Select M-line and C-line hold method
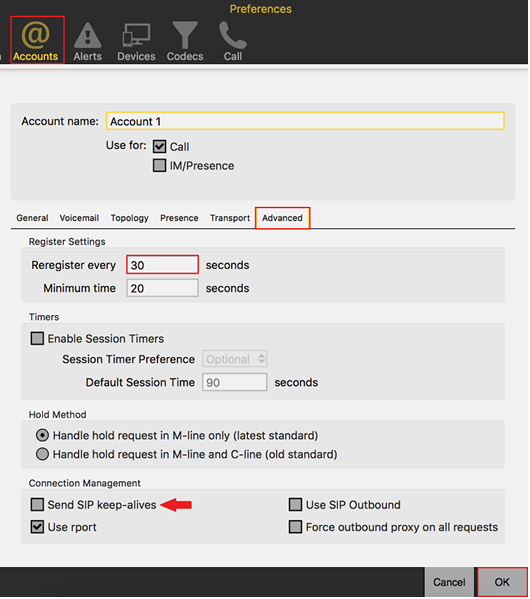Screen dimensions: 530x599 click(42, 454)
